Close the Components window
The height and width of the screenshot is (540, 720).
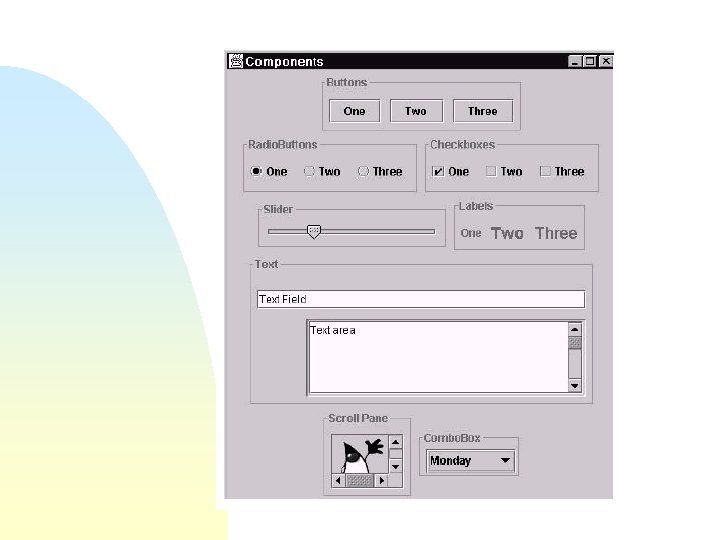click(606, 61)
